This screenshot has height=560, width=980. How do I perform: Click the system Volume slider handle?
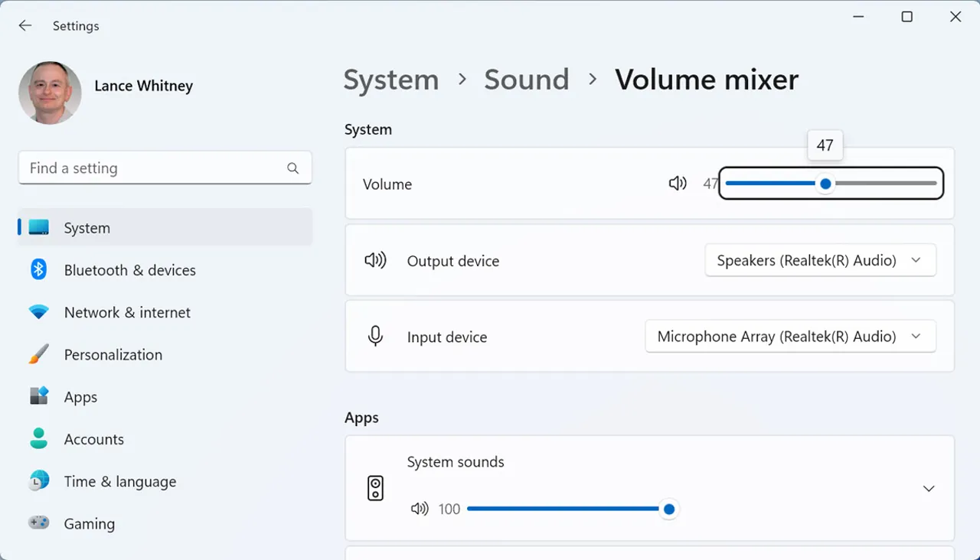pos(825,184)
